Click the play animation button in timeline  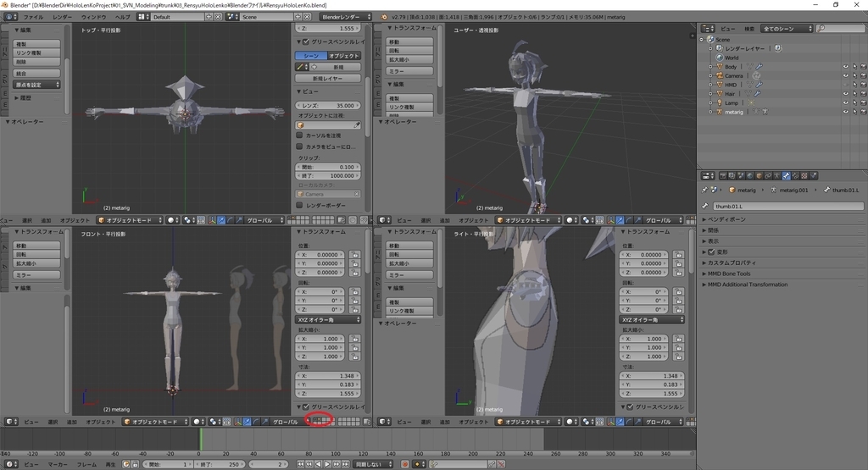[327, 464]
